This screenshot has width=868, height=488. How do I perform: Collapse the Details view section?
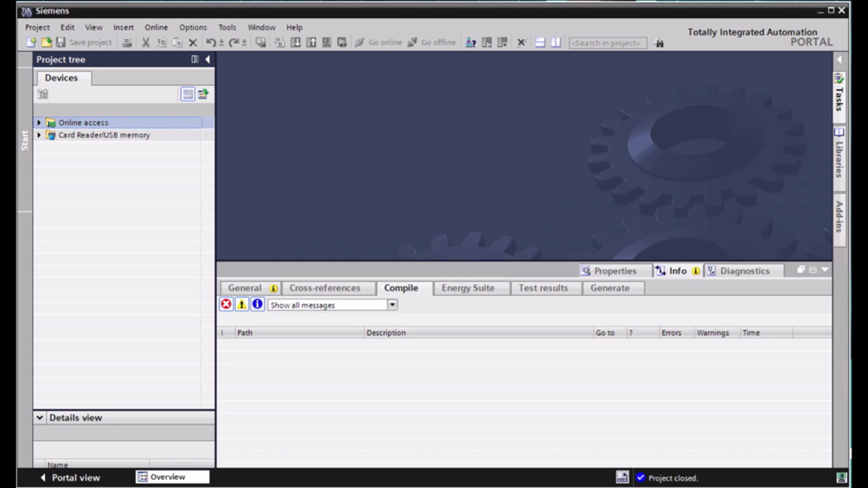(x=40, y=418)
